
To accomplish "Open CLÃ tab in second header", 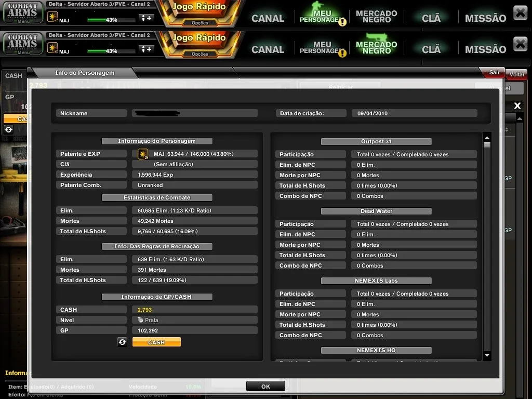I will pos(431,49).
